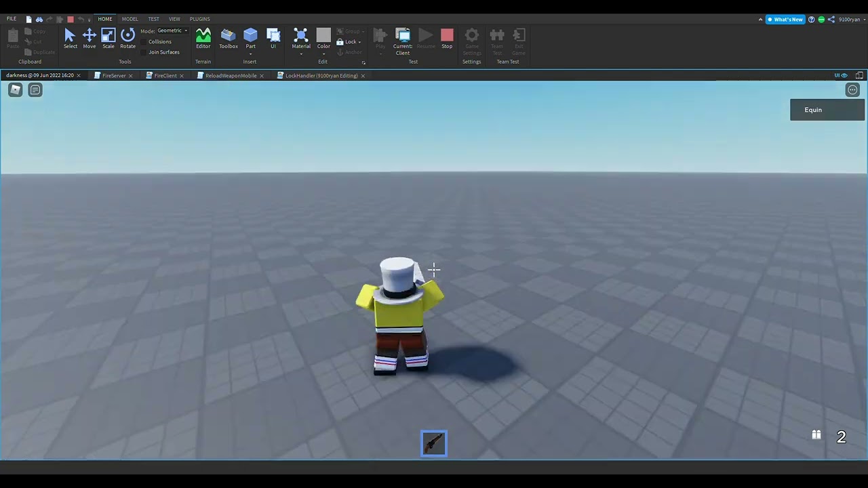Choose the Rotate tool
This screenshot has height=488, width=868.
[127, 38]
